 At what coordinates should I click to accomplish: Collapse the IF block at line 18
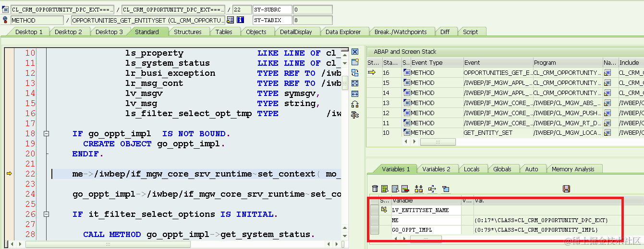[x=46, y=134]
